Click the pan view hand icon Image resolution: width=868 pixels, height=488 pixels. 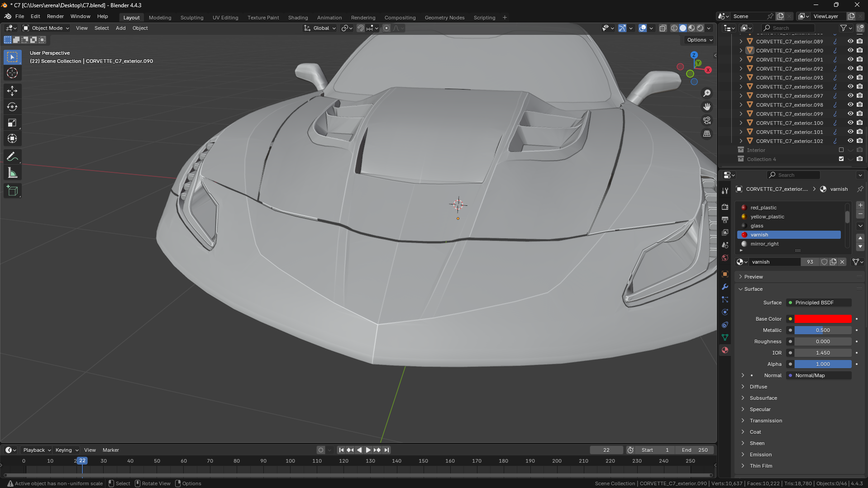(x=707, y=107)
